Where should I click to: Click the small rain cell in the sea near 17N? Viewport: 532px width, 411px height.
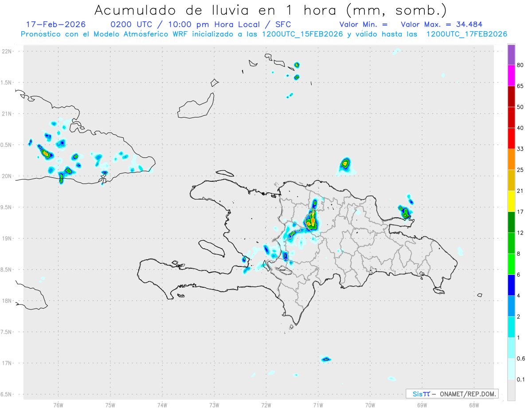click(326, 359)
